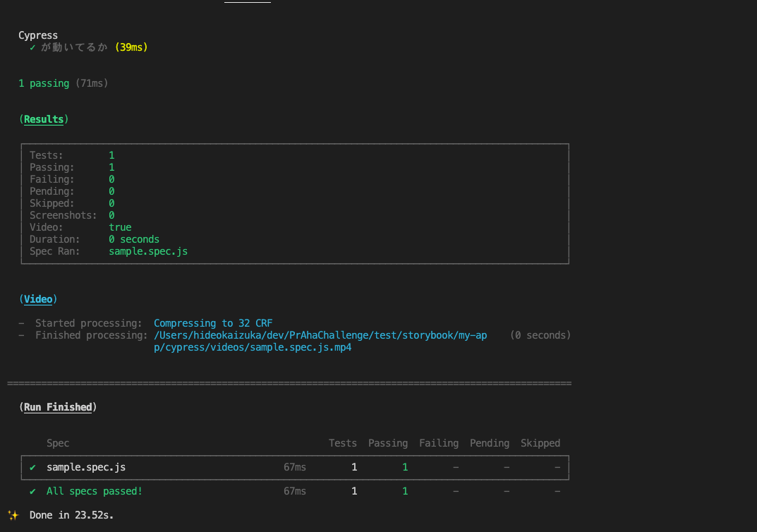This screenshot has height=532, width=757.
Task: Click the green passing count in sample.spec.js row
Action: pyautogui.click(x=405, y=467)
